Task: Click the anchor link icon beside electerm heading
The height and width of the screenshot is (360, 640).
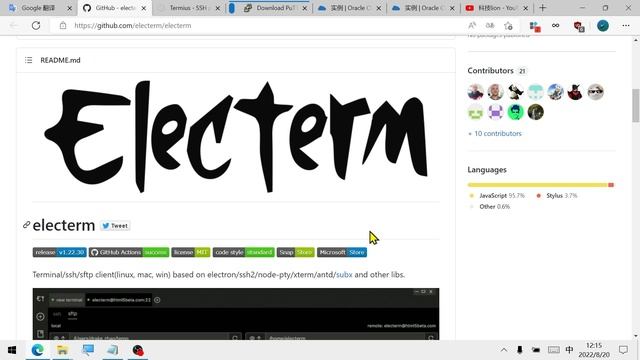Action: pos(27,224)
